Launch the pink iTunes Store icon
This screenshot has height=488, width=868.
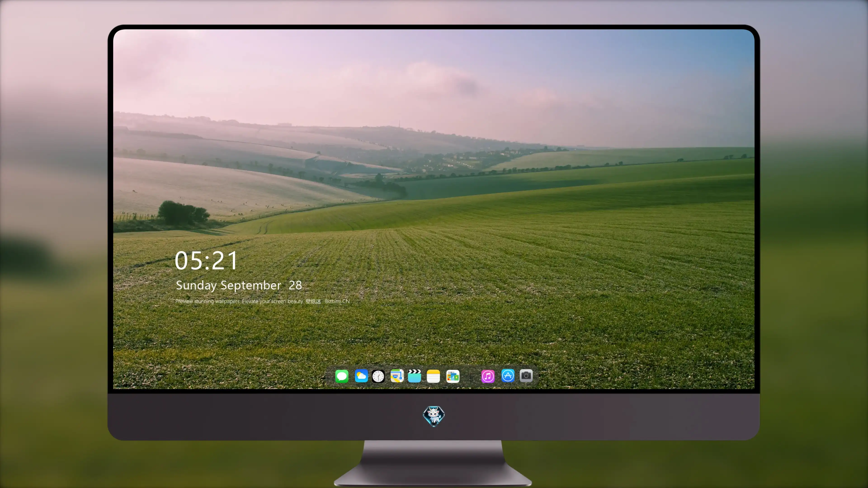tap(488, 376)
